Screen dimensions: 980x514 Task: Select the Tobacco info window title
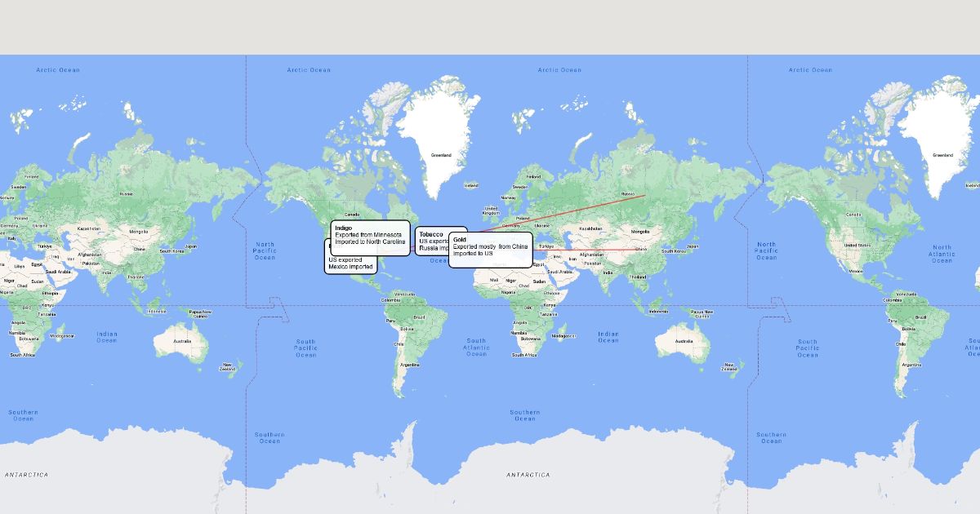click(x=430, y=234)
